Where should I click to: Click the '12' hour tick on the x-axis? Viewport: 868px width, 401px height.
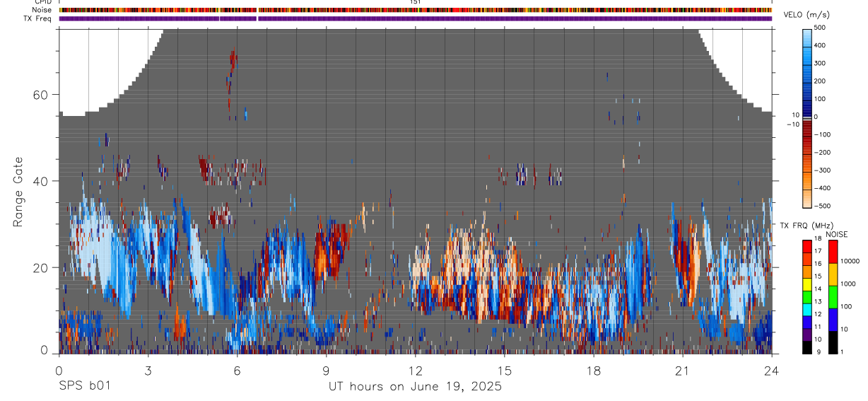[x=416, y=370]
